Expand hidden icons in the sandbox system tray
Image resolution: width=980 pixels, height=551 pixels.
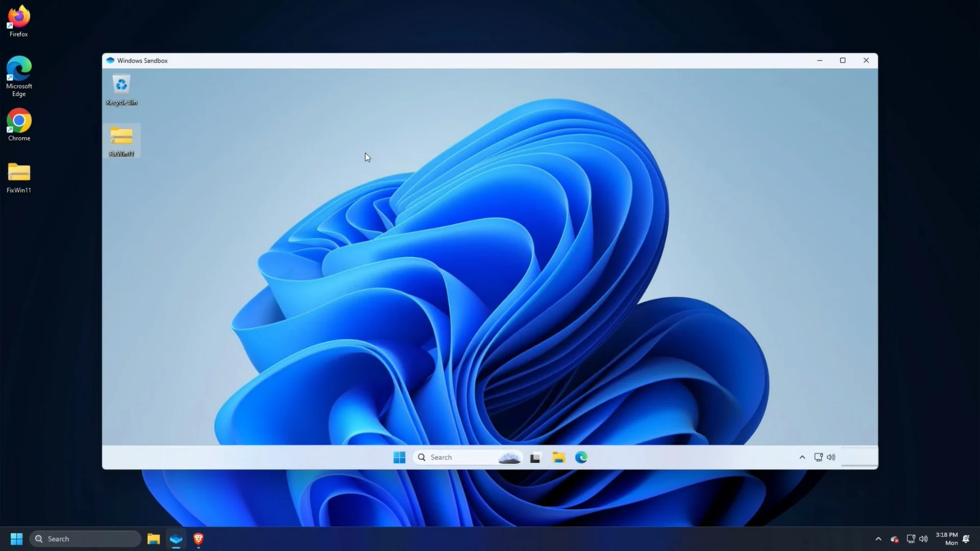(x=801, y=457)
